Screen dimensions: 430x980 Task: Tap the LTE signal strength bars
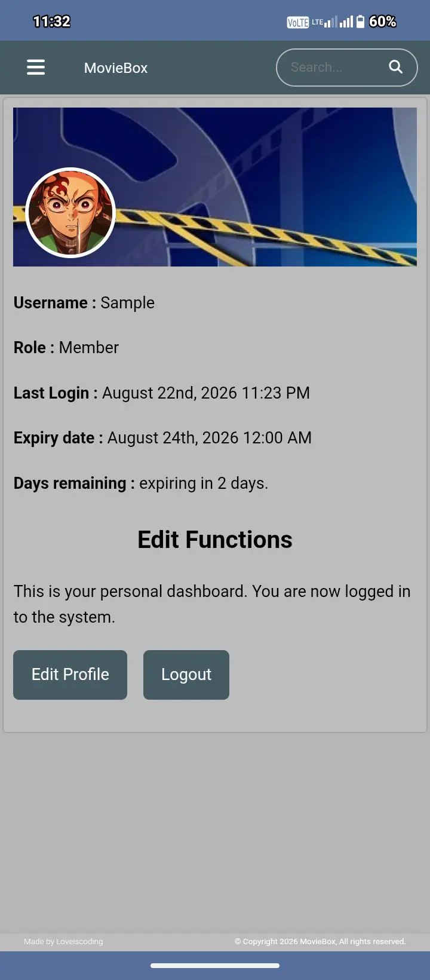pyautogui.click(x=325, y=22)
